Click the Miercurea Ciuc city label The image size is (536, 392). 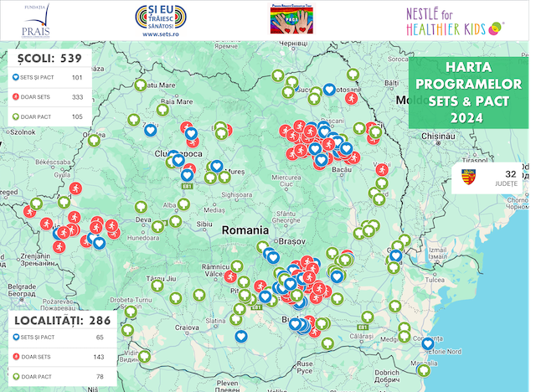(x=286, y=180)
